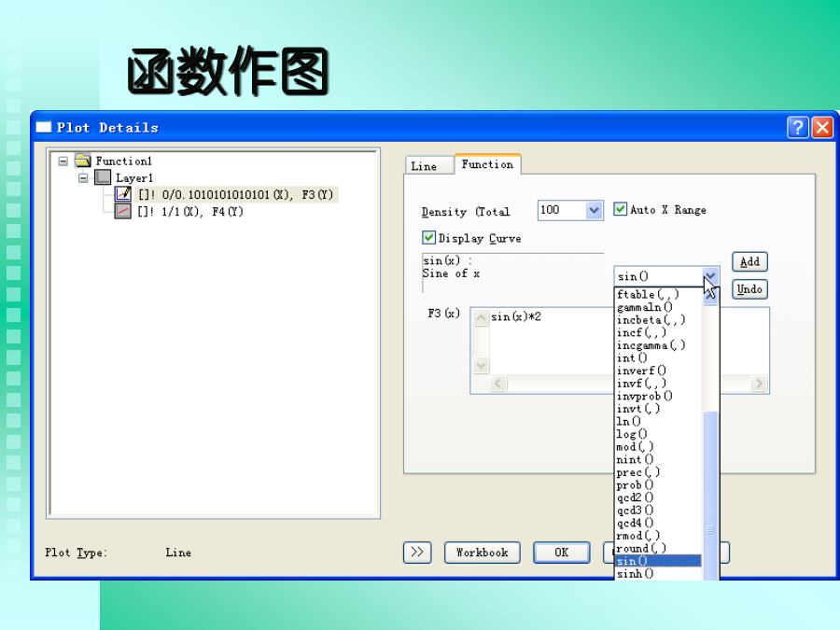Screen dimensions: 840x630
Task: Switch to the Line tab
Action: pos(424,166)
